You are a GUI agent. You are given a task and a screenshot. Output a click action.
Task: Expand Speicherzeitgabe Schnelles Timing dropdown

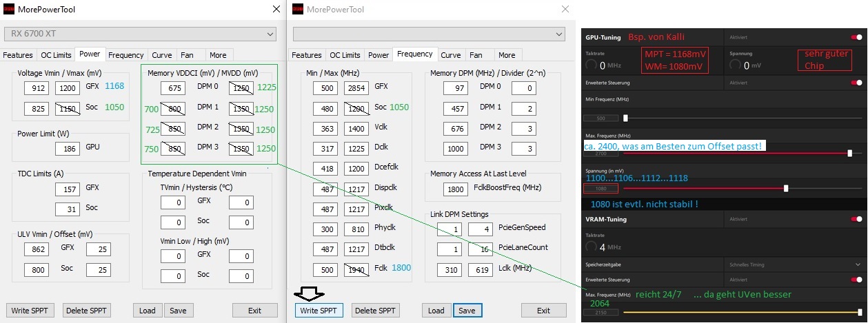tap(794, 264)
